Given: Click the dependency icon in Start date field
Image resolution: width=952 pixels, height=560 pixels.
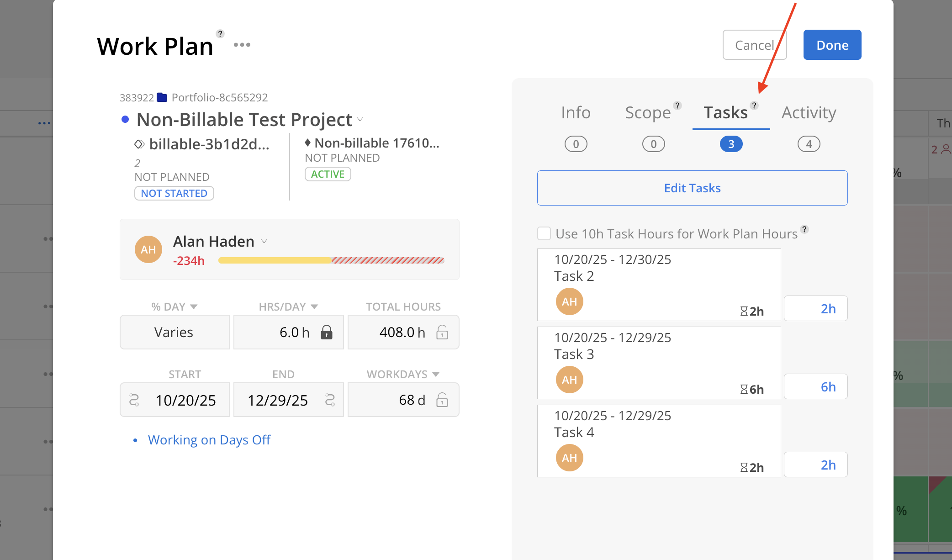Looking at the screenshot, I should click(x=134, y=400).
